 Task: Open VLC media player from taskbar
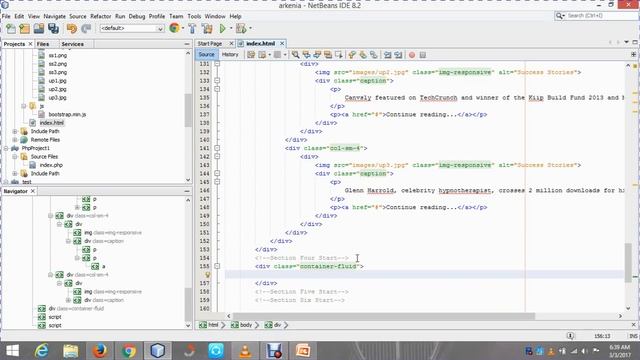[x=245, y=351]
